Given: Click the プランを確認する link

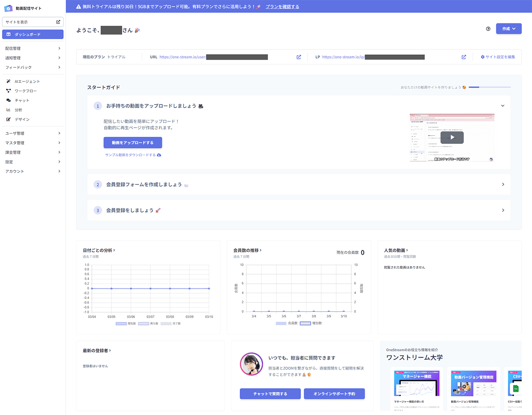Looking at the screenshot, I should point(283,6).
